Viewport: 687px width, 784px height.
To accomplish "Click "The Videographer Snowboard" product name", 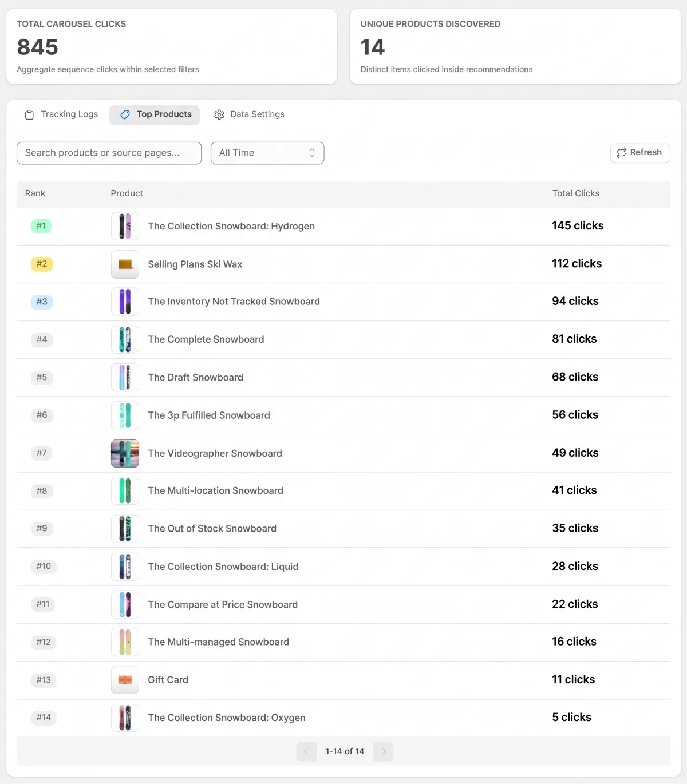I will pyautogui.click(x=215, y=453).
